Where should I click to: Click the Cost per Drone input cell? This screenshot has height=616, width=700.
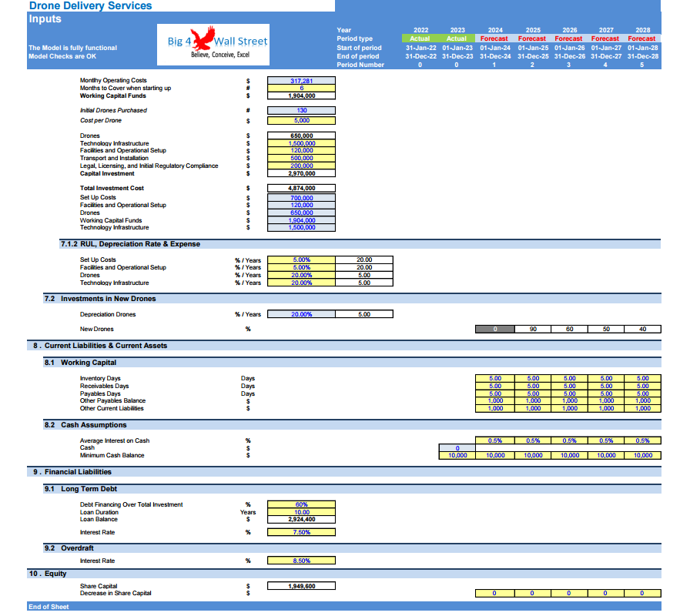(x=301, y=121)
